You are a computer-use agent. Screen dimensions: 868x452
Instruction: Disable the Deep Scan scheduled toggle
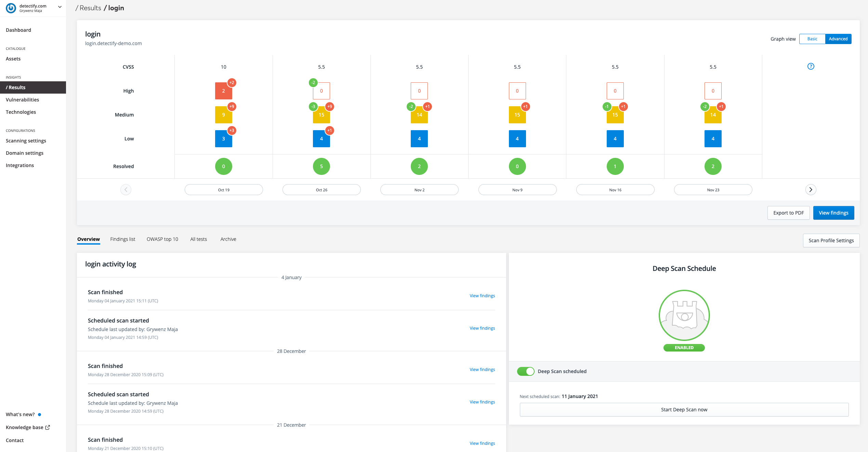[526, 371]
